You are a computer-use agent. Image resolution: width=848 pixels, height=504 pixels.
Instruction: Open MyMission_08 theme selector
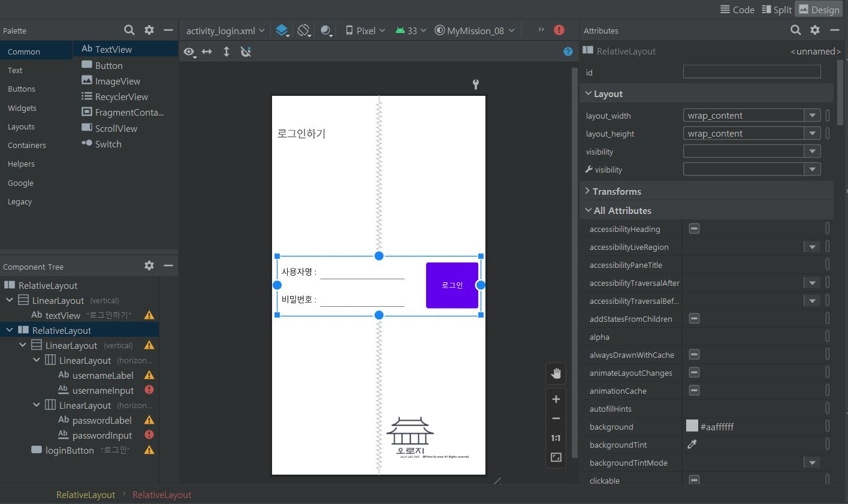[475, 31]
